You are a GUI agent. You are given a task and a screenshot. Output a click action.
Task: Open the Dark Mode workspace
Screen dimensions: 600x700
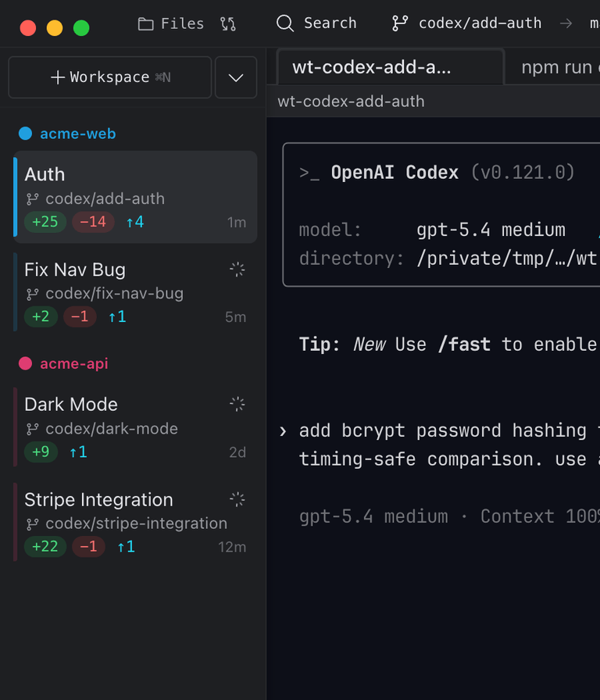pyautogui.click(x=135, y=427)
